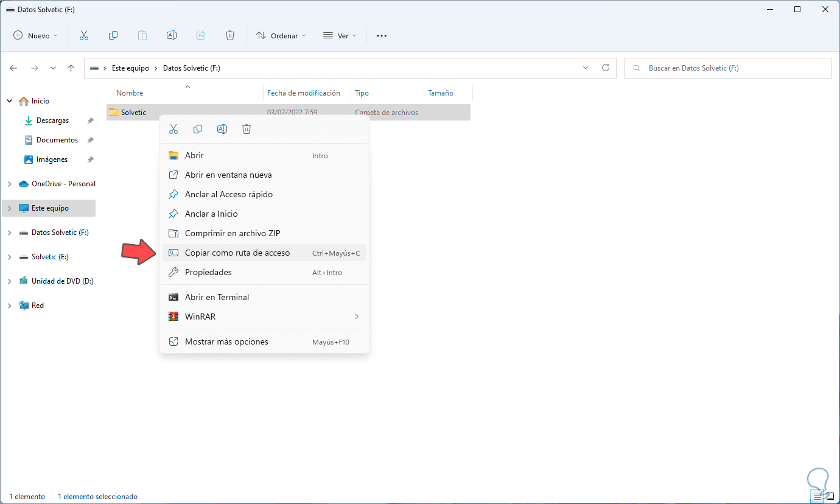Viewport: 840px width, 504px height.
Task: Open the Ver view options dropdown
Action: pyautogui.click(x=339, y=36)
